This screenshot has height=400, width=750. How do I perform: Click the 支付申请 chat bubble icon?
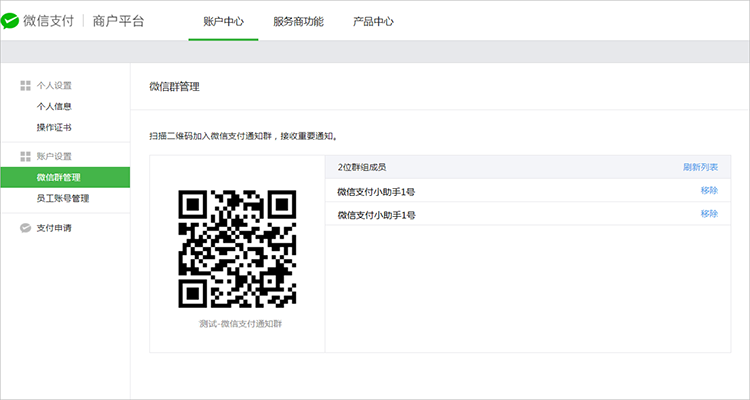pos(25,228)
